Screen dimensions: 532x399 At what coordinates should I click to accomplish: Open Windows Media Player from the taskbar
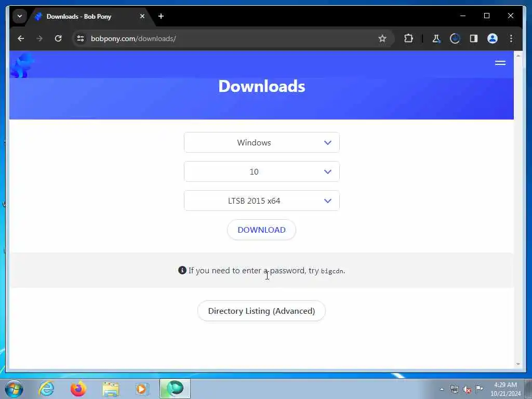[142, 389]
